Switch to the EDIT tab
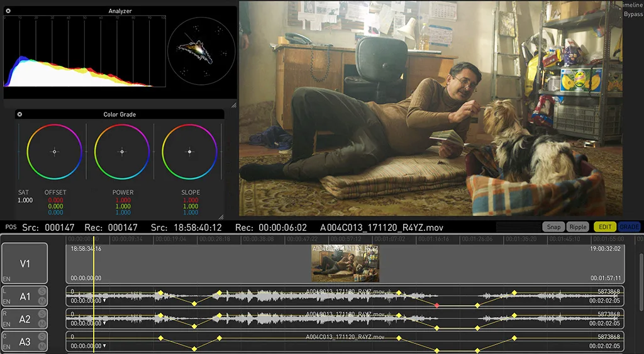 coord(605,227)
